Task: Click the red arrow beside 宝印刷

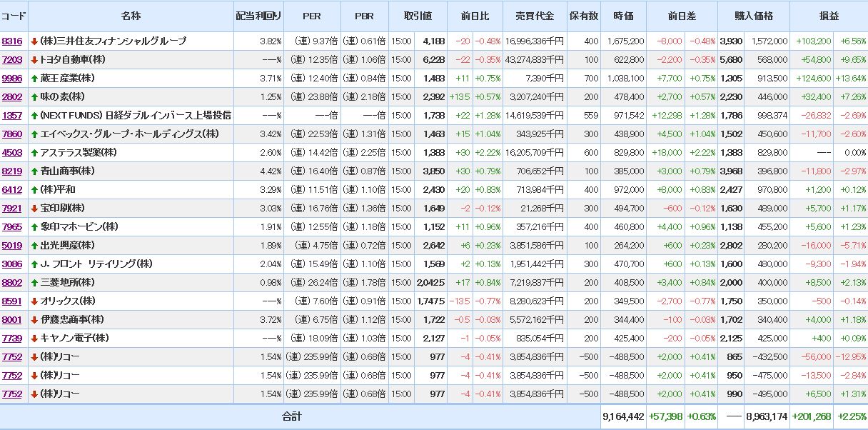Action: tap(34, 209)
